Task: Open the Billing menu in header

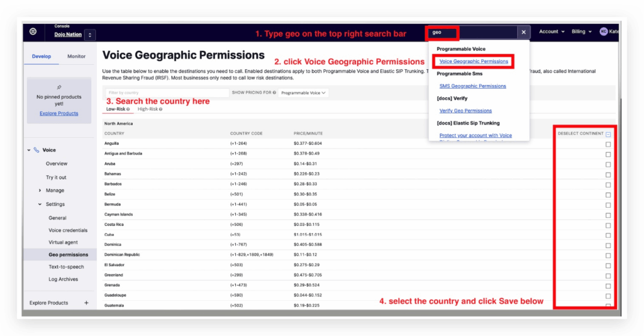Action: click(x=580, y=31)
